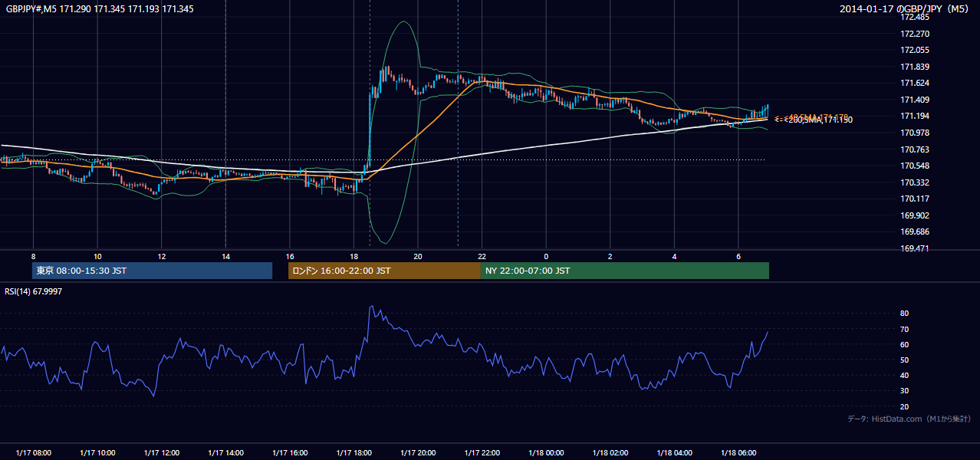Image resolution: width=980 pixels, height=460 pixels.
Task: Click the 1/17 18:00 bottom time label
Action: coord(354,452)
